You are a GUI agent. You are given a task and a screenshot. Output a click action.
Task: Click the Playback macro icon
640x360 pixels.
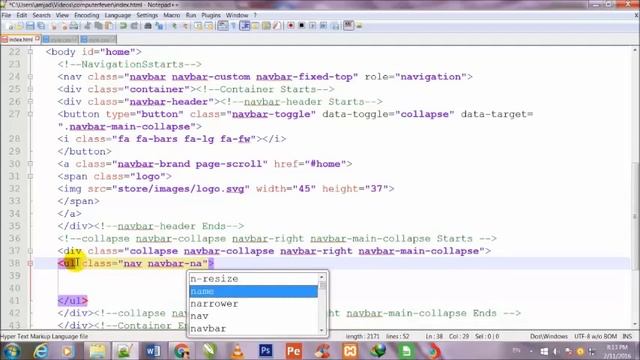click(312, 26)
